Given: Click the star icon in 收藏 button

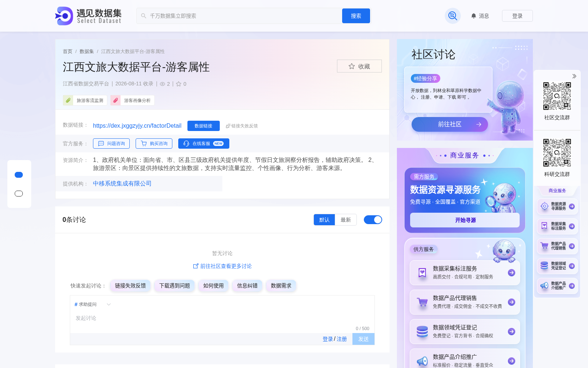Looking at the screenshot, I should 352,66.
